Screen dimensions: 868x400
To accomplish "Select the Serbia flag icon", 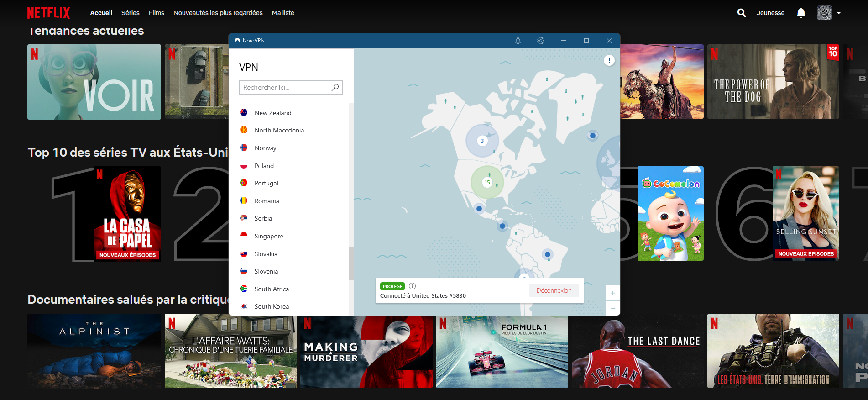I will (x=244, y=218).
